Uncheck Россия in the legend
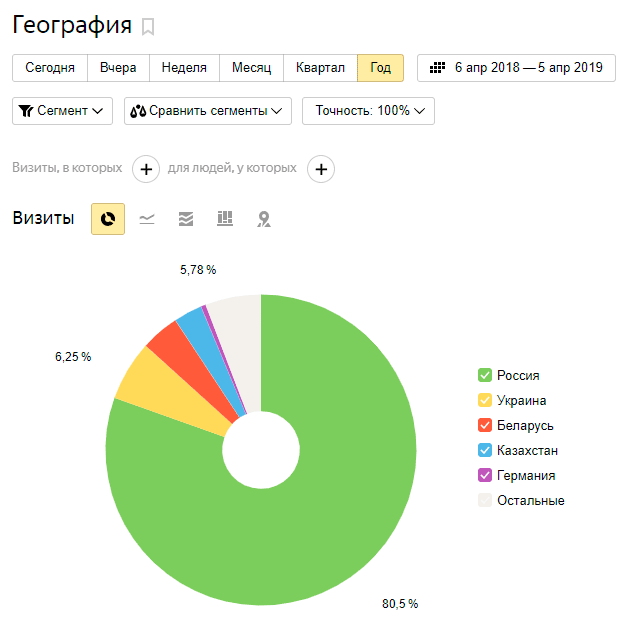This screenshot has width=626, height=631. coord(485,375)
